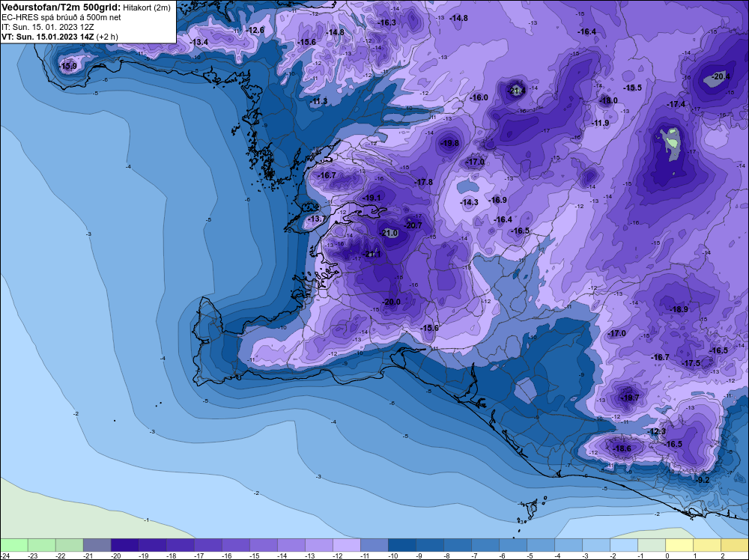Select the -21.0 temperature value

pos(389,233)
